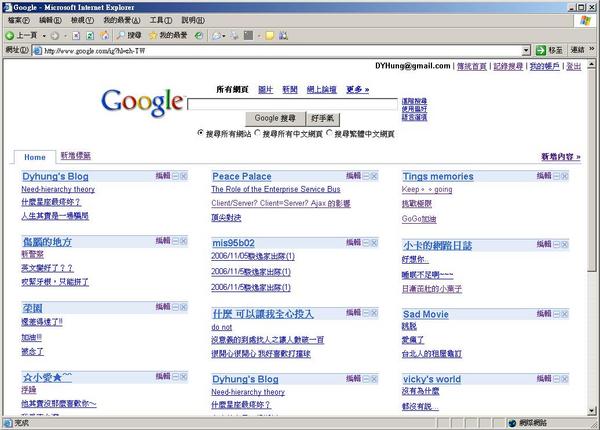The width and height of the screenshot is (600, 430).
Task: Open the Edit icon dropdown arrow
Action: tap(259, 36)
